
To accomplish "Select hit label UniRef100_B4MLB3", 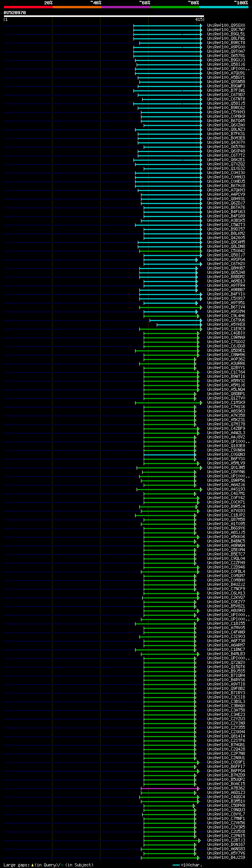I will coord(226,654).
